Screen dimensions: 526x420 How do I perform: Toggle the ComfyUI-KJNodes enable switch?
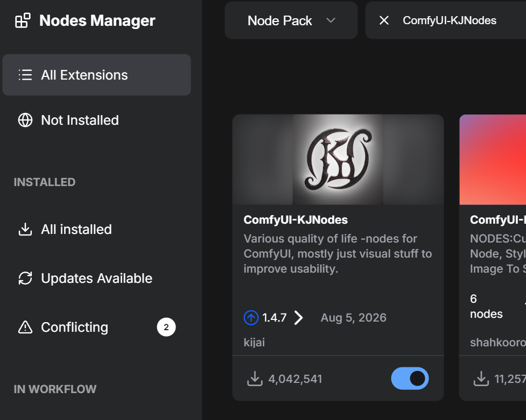(410, 379)
